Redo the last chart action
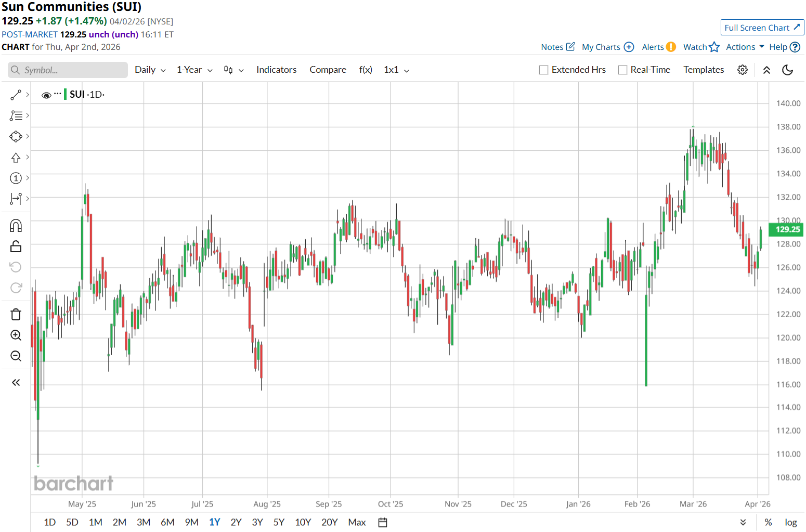Viewport: 806px width, 532px height. tap(16, 288)
